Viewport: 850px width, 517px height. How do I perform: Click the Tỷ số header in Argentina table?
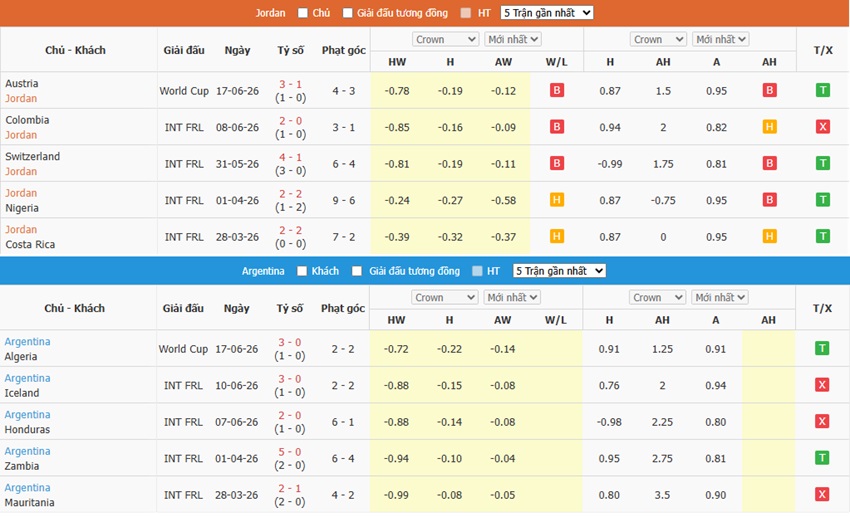[290, 308]
